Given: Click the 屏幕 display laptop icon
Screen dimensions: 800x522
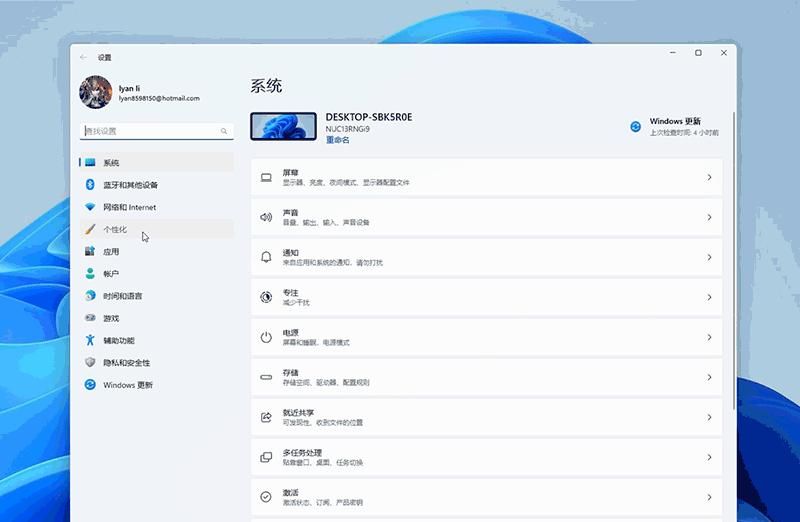Looking at the screenshot, I should pos(266,177).
